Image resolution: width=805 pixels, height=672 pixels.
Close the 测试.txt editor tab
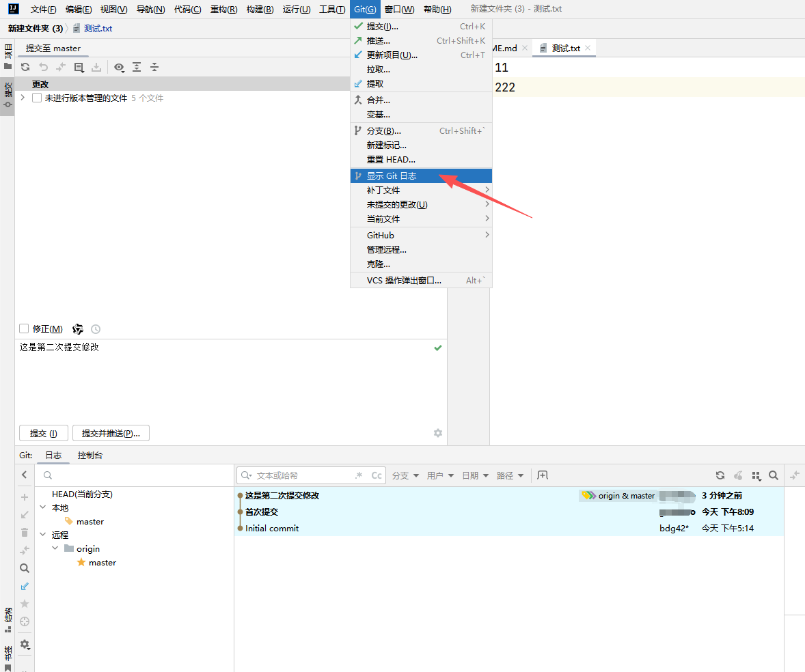588,48
